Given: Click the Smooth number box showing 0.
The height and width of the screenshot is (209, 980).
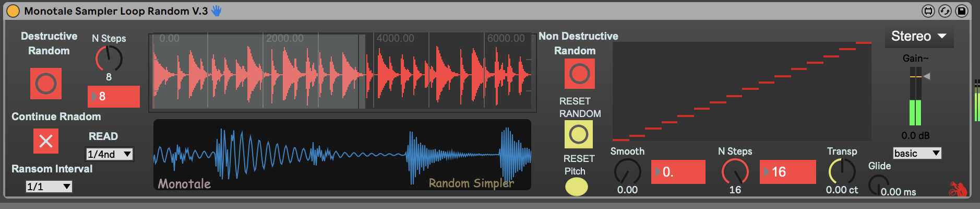Looking at the screenshot, I should (678, 172).
